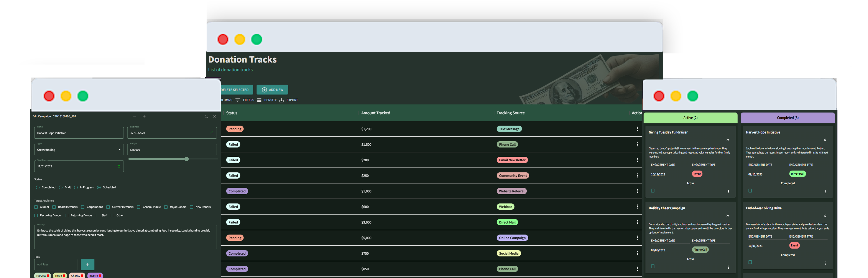Image resolution: width=868 pixels, height=278 pixels.
Task: Switch to the Completed (8) tab
Action: pos(787,118)
